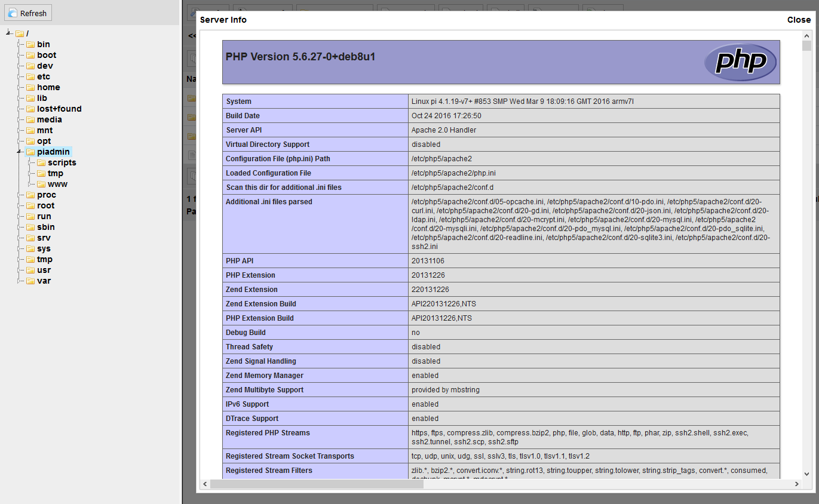Close the Server Info dialog
Image resolution: width=819 pixels, height=504 pixels.
coord(799,20)
